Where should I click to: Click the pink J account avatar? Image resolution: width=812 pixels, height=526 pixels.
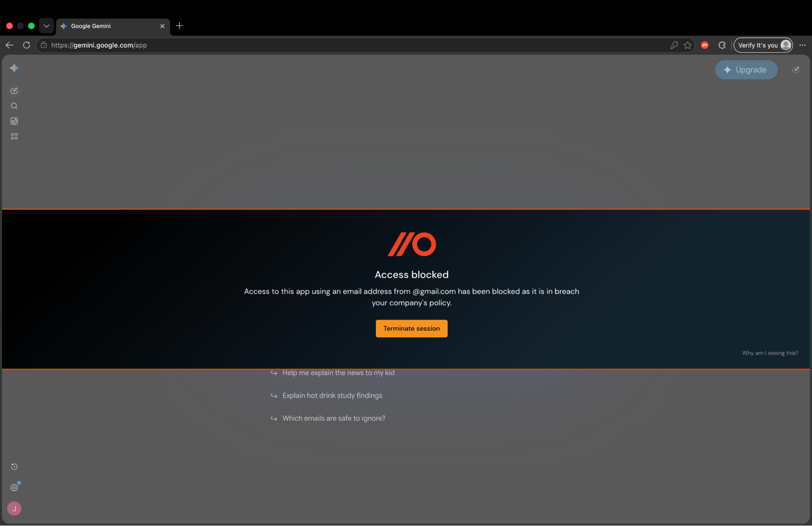tap(14, 509)
